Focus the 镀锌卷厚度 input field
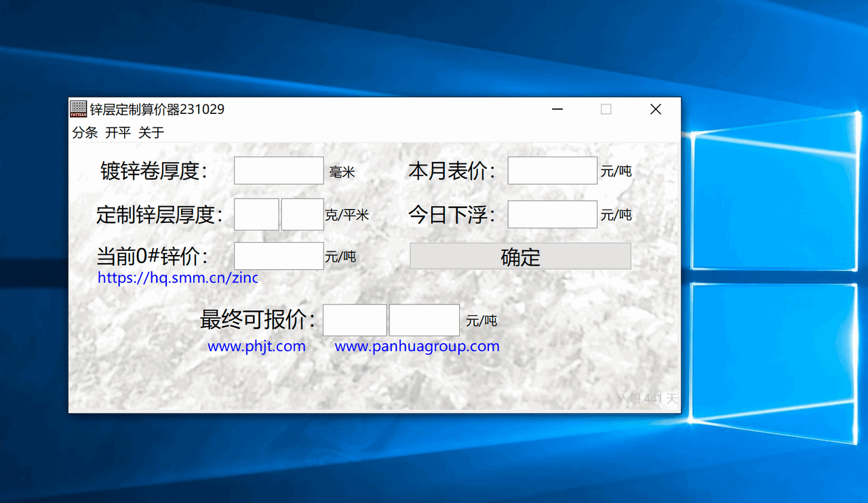Viewport: 868px width, 503px height. point(279,171)
